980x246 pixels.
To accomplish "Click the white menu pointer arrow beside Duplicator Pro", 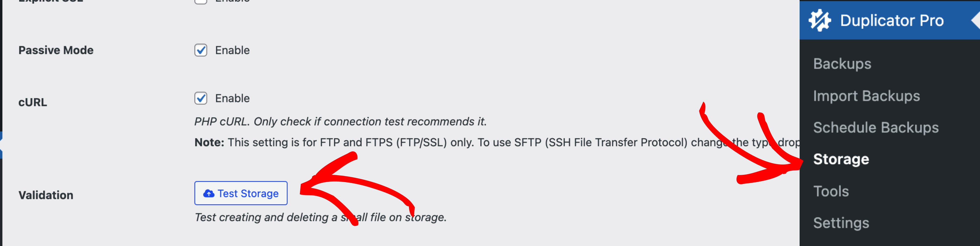I will [976, 20].
